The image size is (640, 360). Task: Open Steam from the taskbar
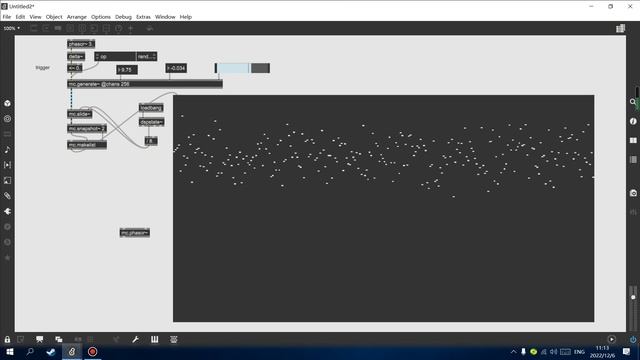51,351
